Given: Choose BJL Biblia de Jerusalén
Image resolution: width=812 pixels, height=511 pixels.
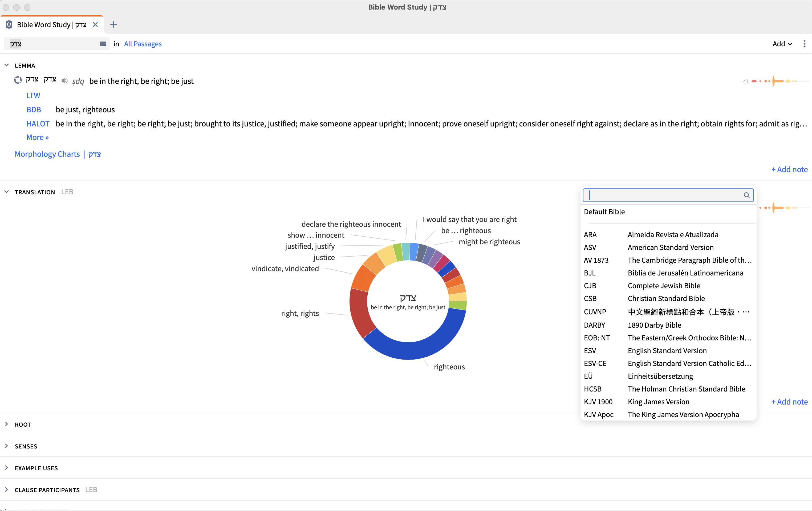Looking at the screenshot, I should 668,273.
